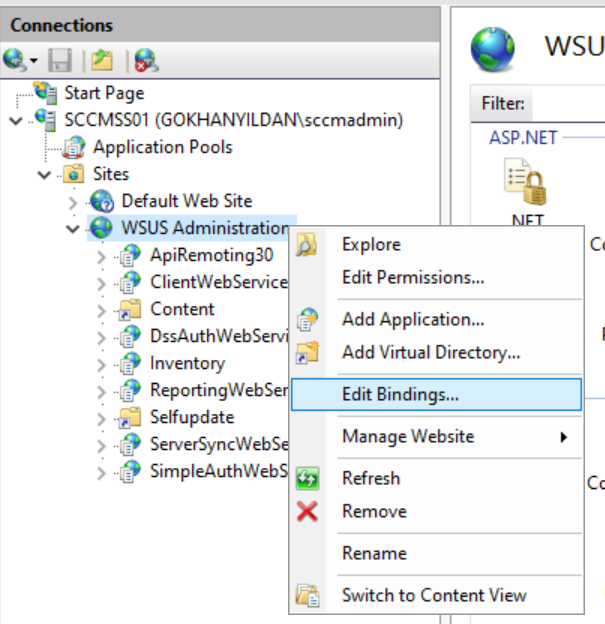Click the Delete Connection toolbar icon
The image size is (605, 624).
[146, 60]
